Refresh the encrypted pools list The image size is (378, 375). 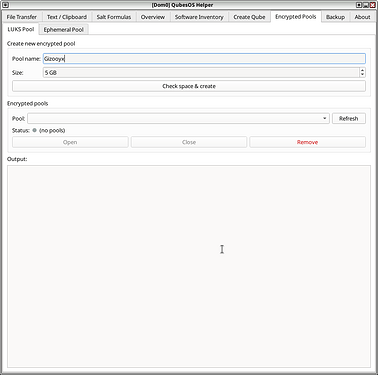349,118
